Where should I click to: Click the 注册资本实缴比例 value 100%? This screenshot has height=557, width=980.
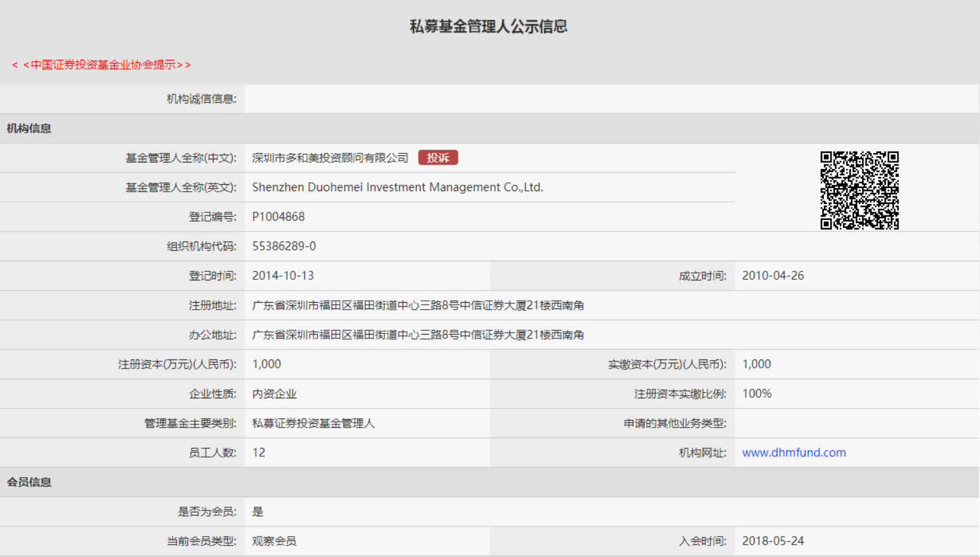coord(756,394)
